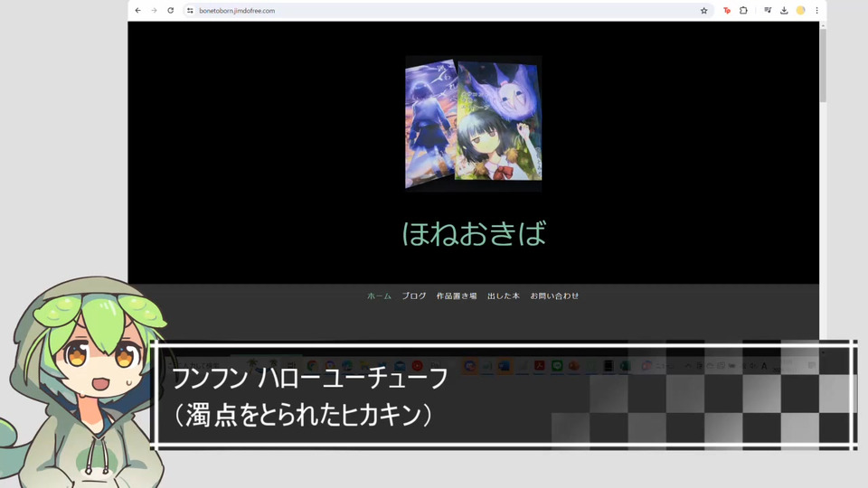Open the Chrome three-dot menu
Viewport: 868px width, 488px height.
816,11
